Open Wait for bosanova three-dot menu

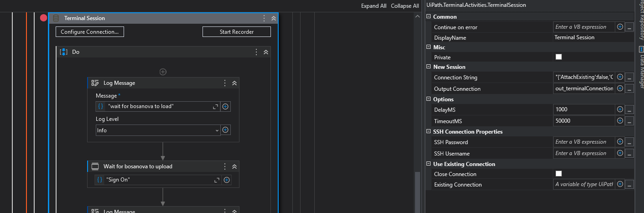pos(225,166)
